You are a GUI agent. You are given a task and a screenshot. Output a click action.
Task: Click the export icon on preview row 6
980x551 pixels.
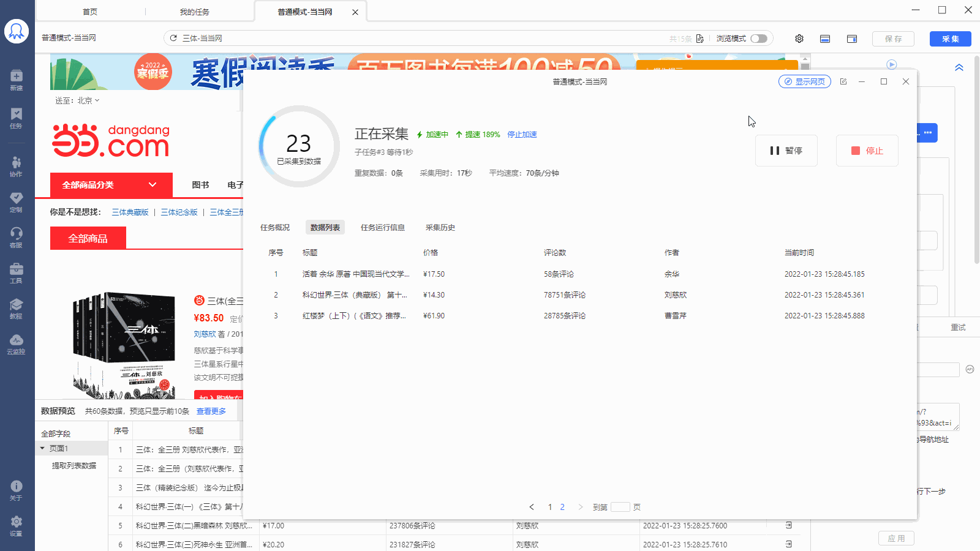789,544
